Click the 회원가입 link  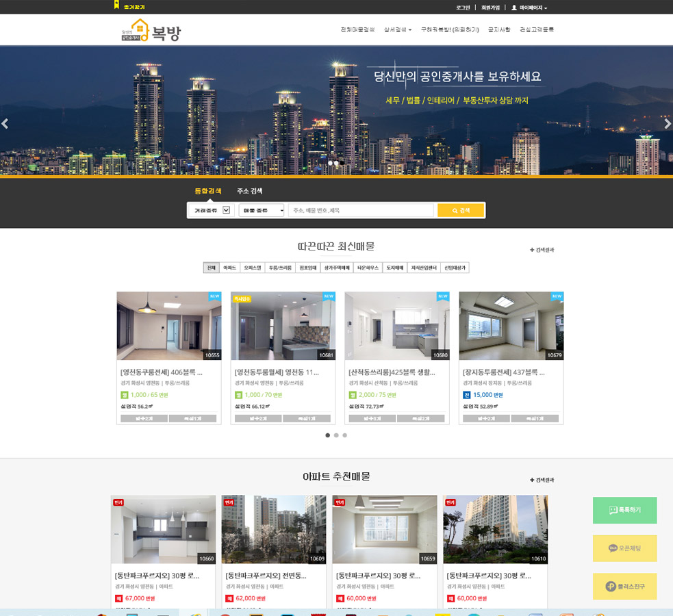pyautogui.click(x=490, y=8)
